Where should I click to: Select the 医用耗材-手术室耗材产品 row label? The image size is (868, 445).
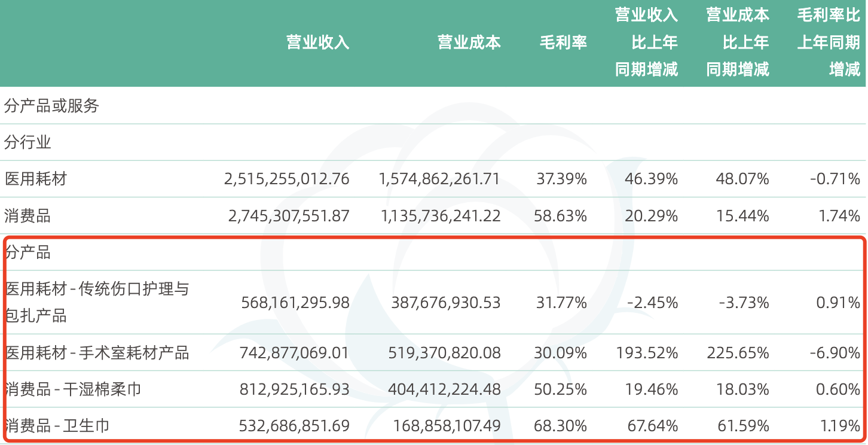click(x=97, y=353)
